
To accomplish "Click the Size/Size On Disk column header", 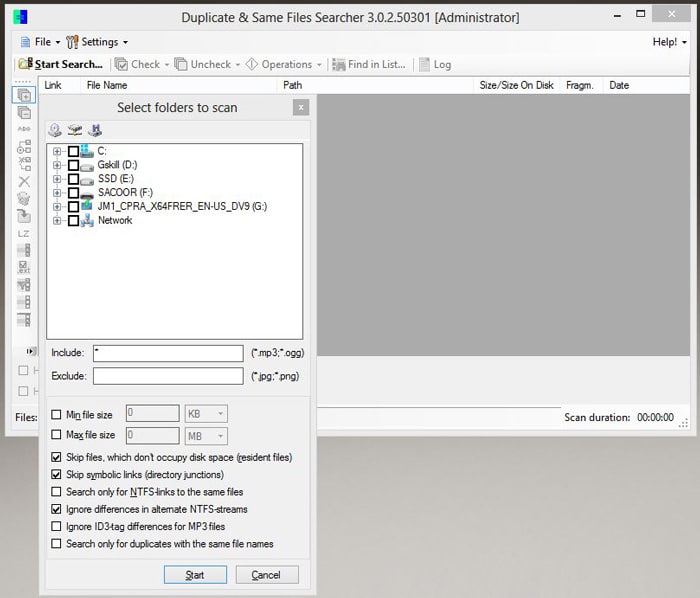I will coord(517,85).
